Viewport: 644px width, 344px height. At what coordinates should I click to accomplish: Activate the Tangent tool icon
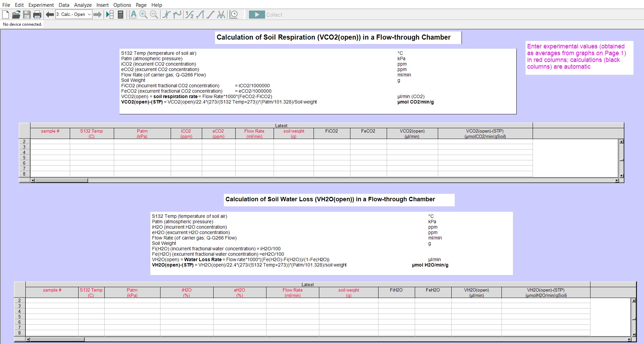[x=177, y=15]
